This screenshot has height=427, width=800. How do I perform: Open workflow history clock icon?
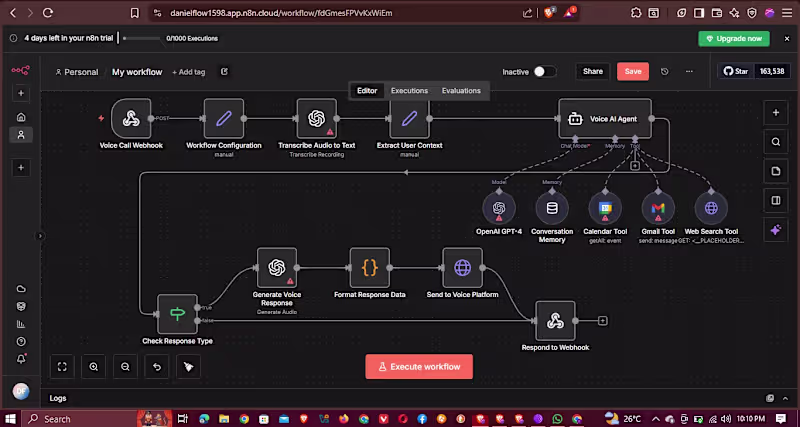coord(664,71)
